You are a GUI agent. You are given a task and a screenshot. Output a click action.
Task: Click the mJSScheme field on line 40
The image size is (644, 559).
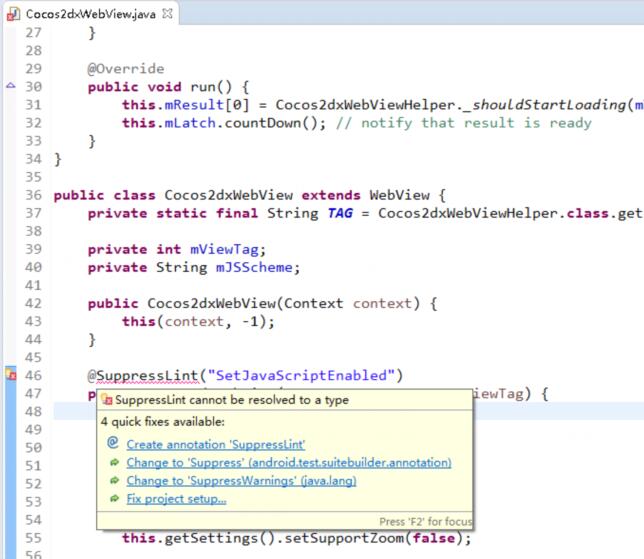click(x=254, y=267)
